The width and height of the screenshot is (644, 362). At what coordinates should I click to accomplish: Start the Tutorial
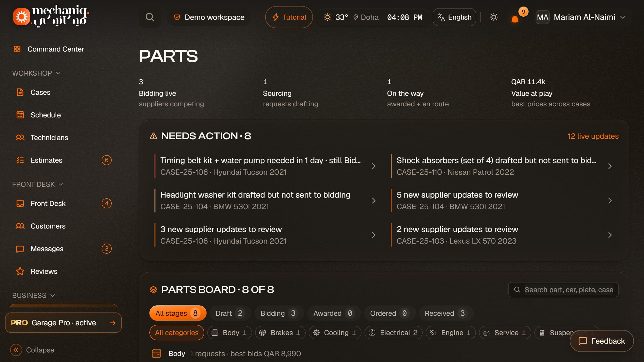(x=289, y=17)
